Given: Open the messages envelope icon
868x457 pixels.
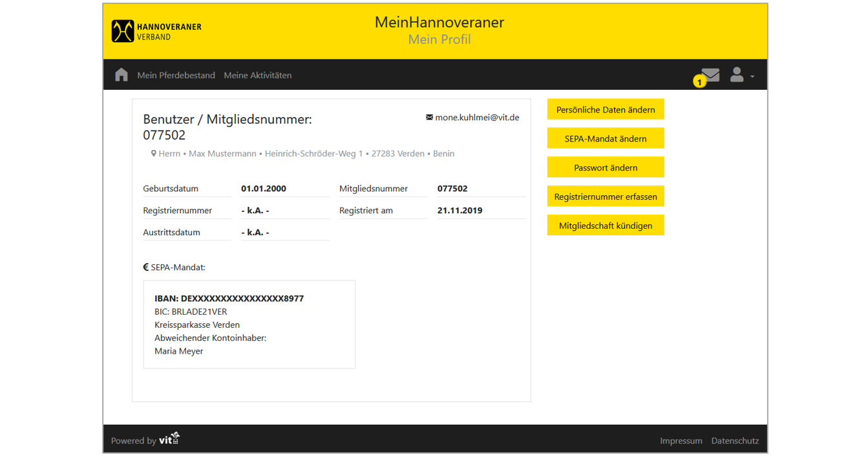Looking at the screenshot, I should tap(710, 74).
